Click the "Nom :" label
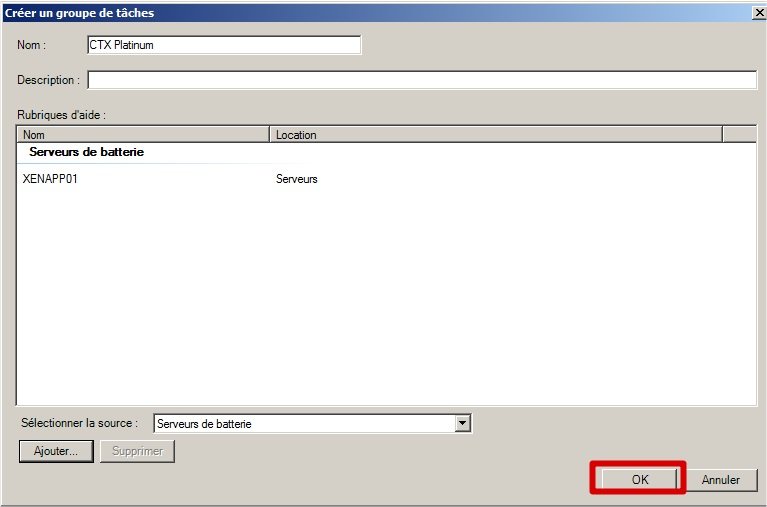The image size is (767, 507). coord(32,45)
